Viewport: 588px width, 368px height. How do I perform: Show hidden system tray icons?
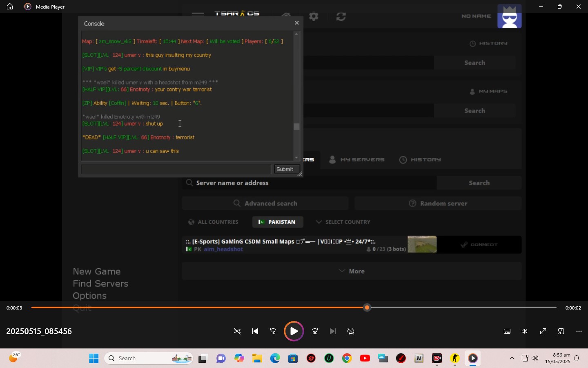512,359
